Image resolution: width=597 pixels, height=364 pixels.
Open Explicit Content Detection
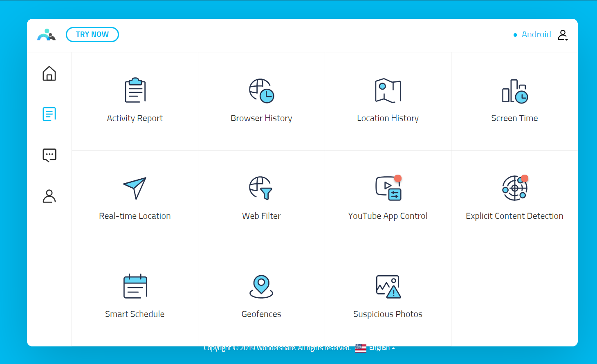514,199
